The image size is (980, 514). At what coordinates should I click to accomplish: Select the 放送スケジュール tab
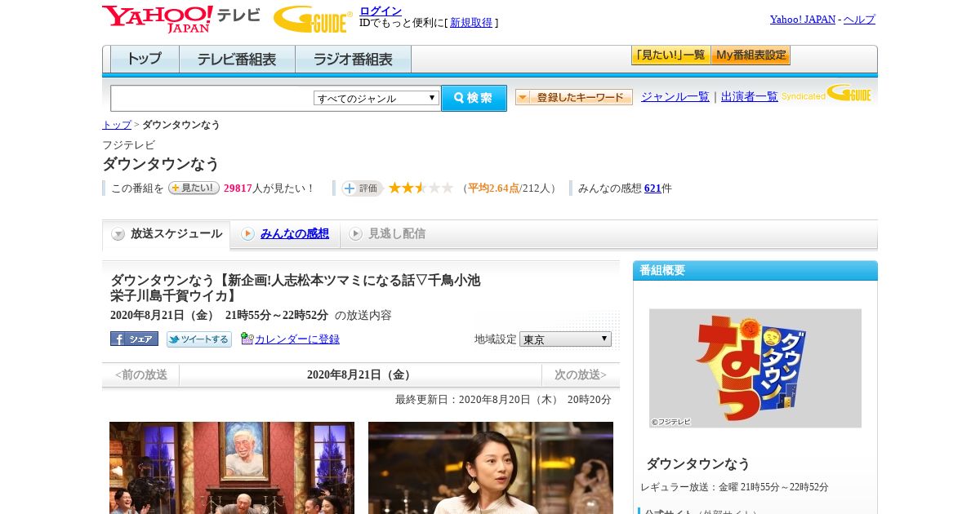[167, 234]
